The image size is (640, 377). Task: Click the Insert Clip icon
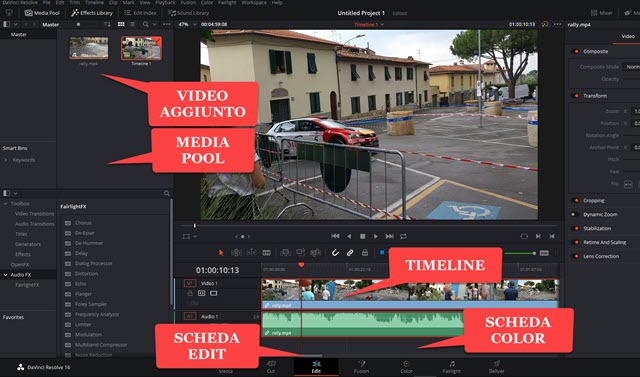coord(285,253)
